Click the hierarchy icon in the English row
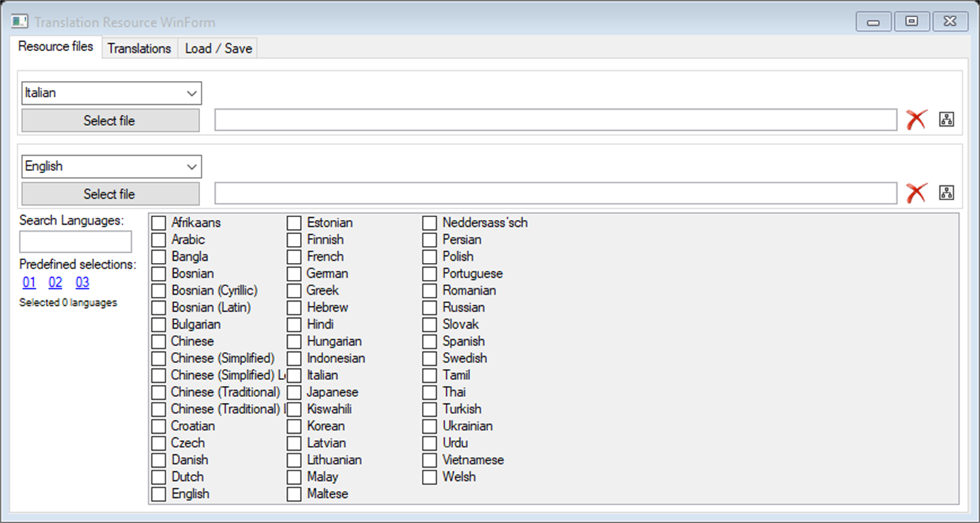980x523 pixels. [947, 193]
